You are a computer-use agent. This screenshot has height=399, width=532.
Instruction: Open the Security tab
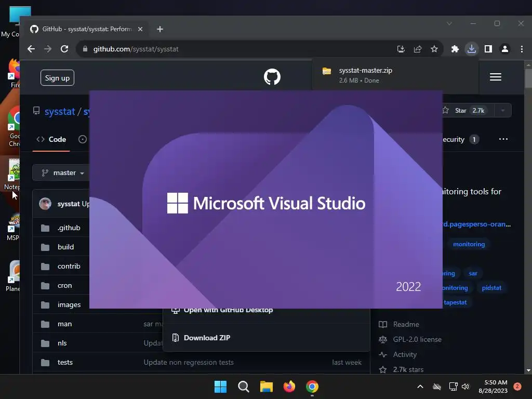click(x=461, y=139)
